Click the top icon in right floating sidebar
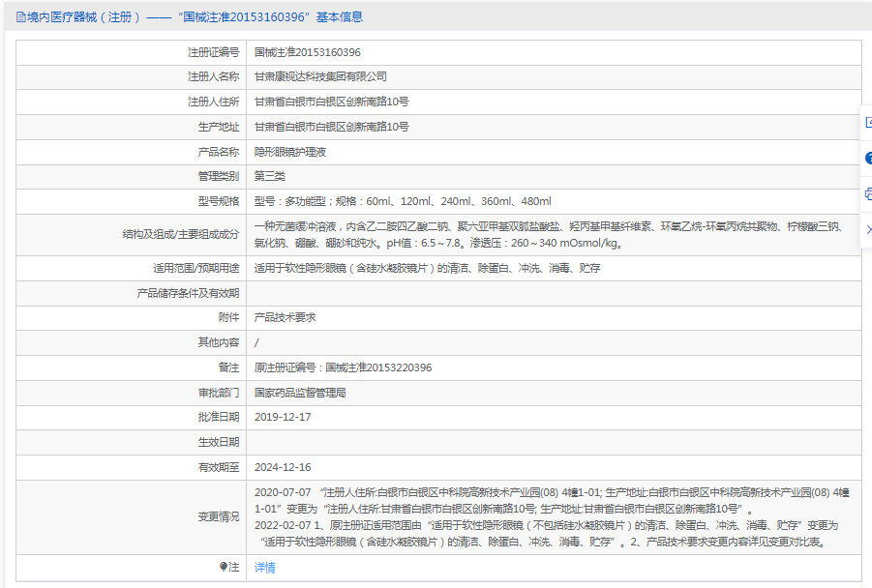This screenshot has width=872, height=588. tap(867, 122)
